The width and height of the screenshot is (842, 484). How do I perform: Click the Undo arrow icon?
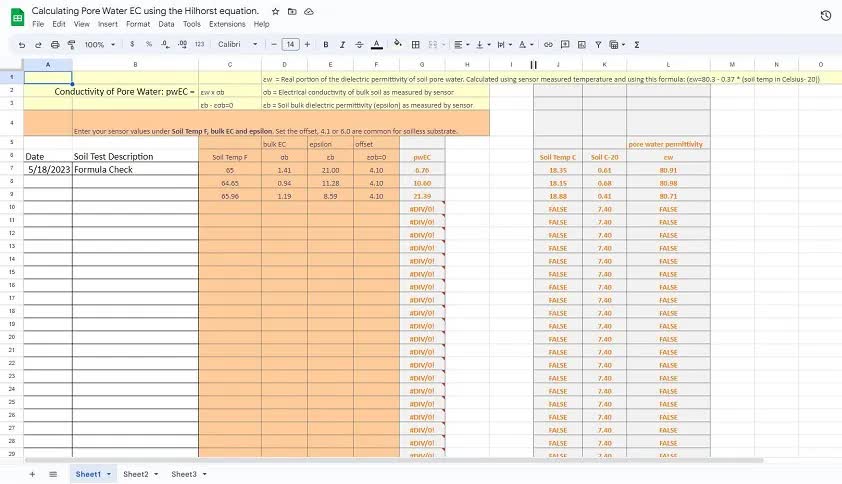[21, 45]
